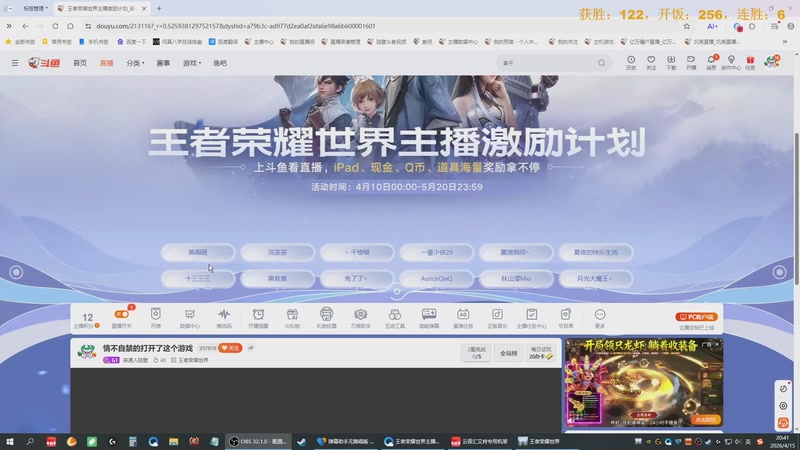Open the 推流码 stream key tool
Screen dimensions: 800x450
[x=224, y=318]
